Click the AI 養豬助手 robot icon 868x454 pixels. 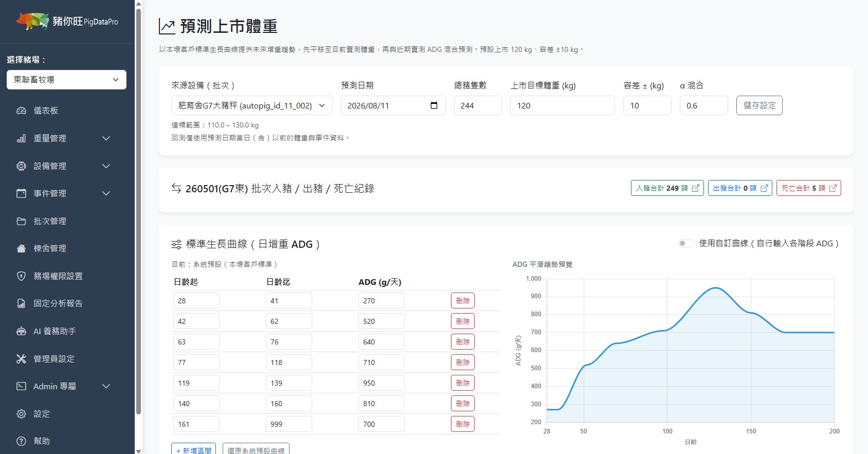[21, 331]
